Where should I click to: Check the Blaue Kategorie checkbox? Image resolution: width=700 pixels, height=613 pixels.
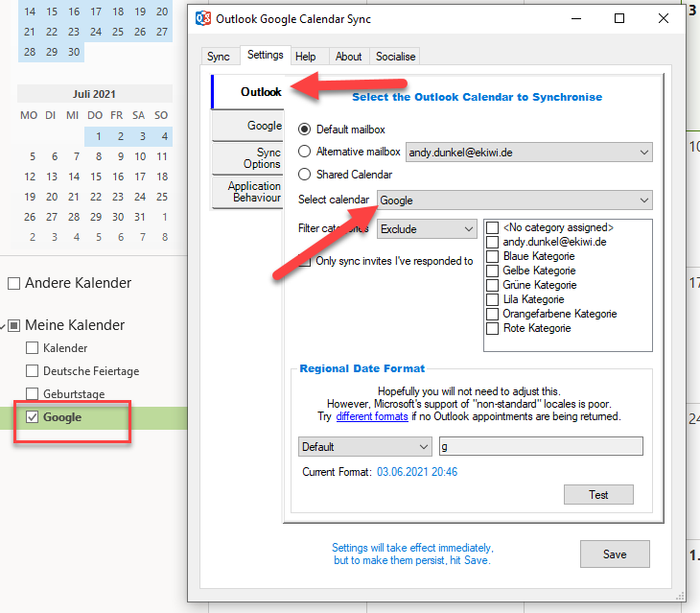493,256
